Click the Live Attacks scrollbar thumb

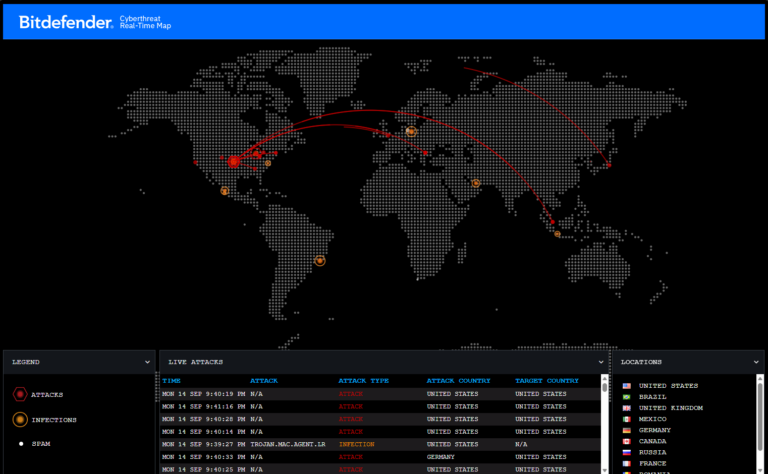[x=604, y=387]
